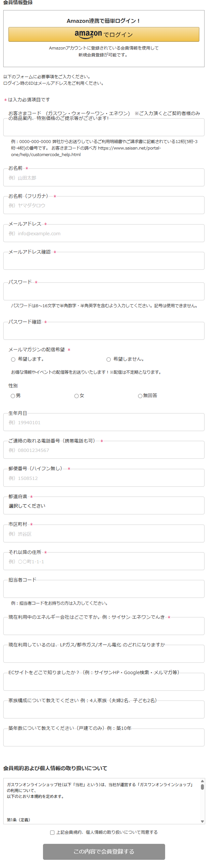Click the 担当者コード input field
This screenshot has height=868, width=213.
click(104, 589)
